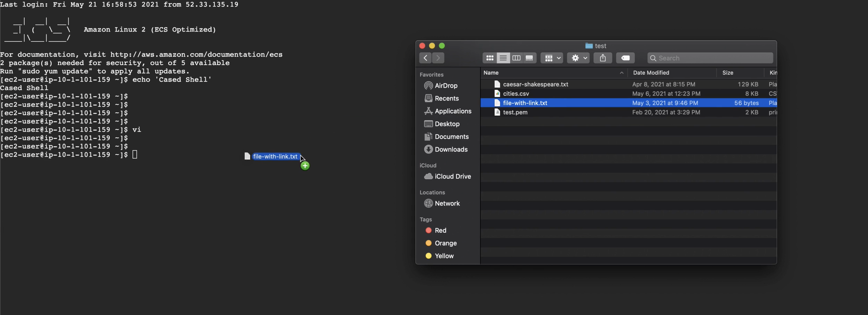Select iCloud Drive in sidebar
The image size is (868, 315).
tap(452, 176)
